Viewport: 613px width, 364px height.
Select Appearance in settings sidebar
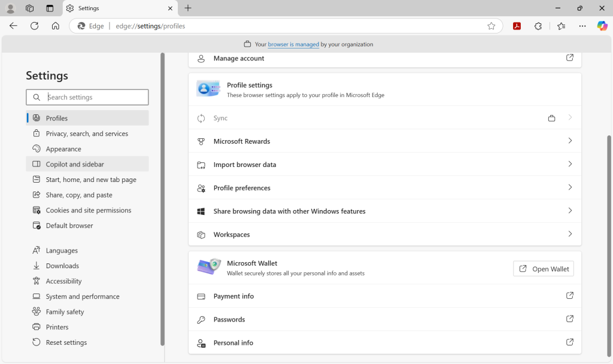[x=63, y=149]
